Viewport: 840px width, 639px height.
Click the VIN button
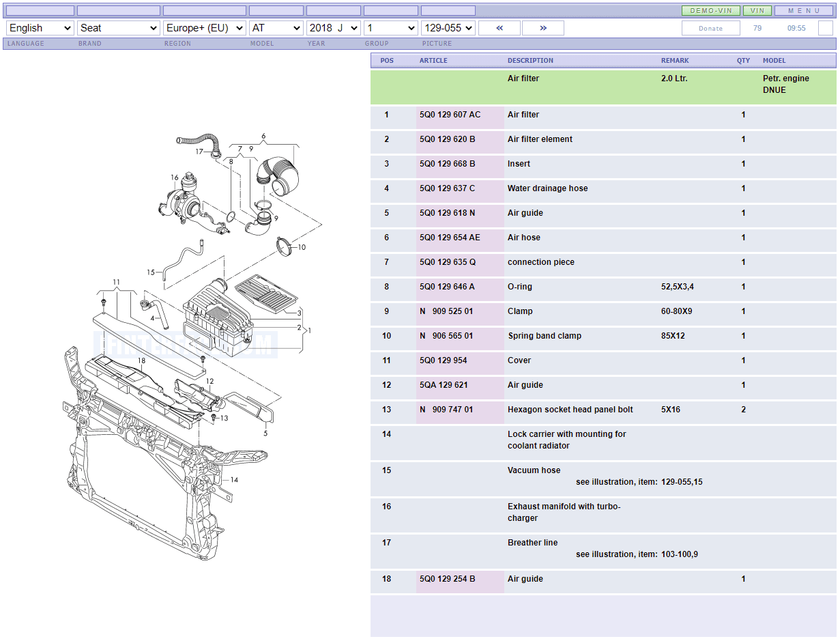tap(757, 11)
